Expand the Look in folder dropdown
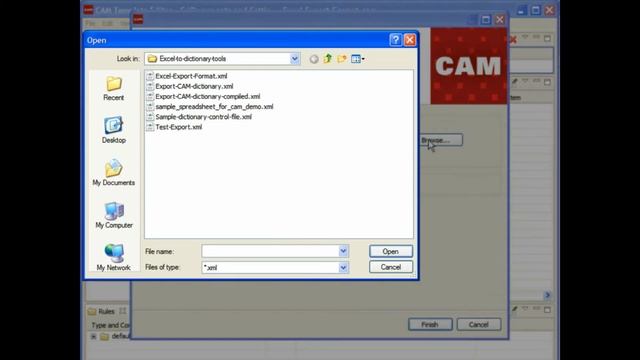 click(294, 59)
